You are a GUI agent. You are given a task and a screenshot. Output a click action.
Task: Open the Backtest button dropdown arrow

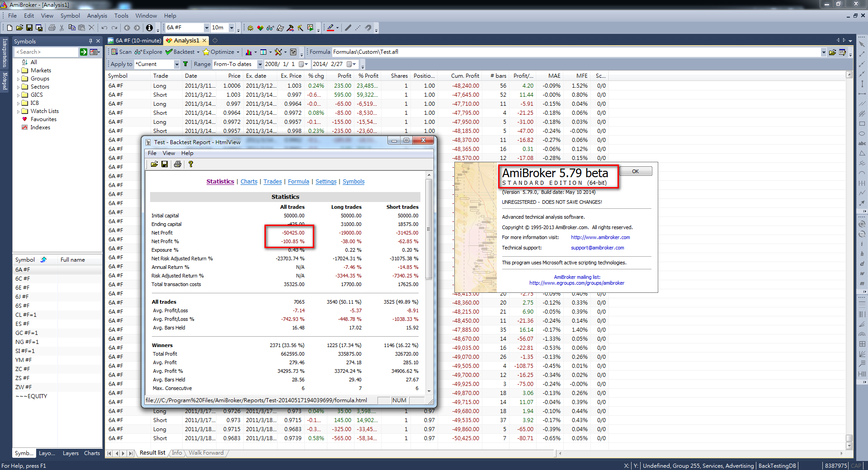point(198,52)
